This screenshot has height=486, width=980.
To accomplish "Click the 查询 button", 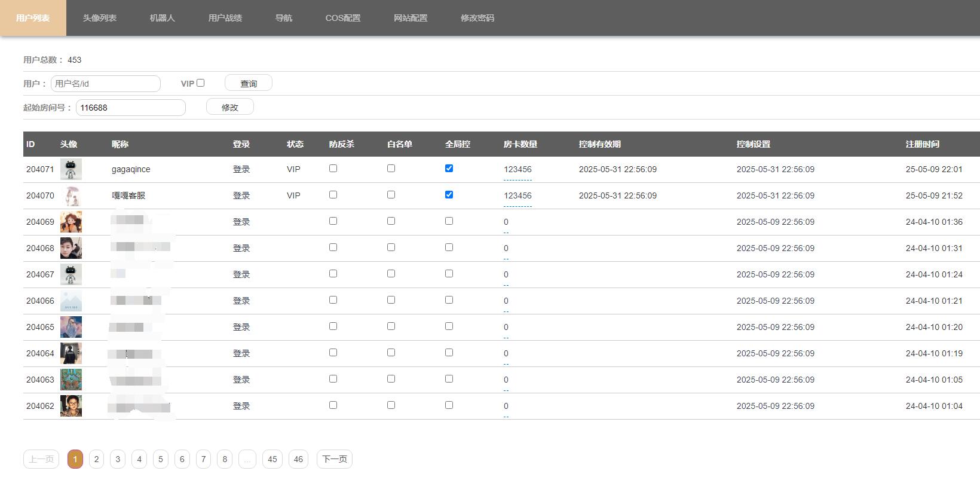I will click(249, 83).
